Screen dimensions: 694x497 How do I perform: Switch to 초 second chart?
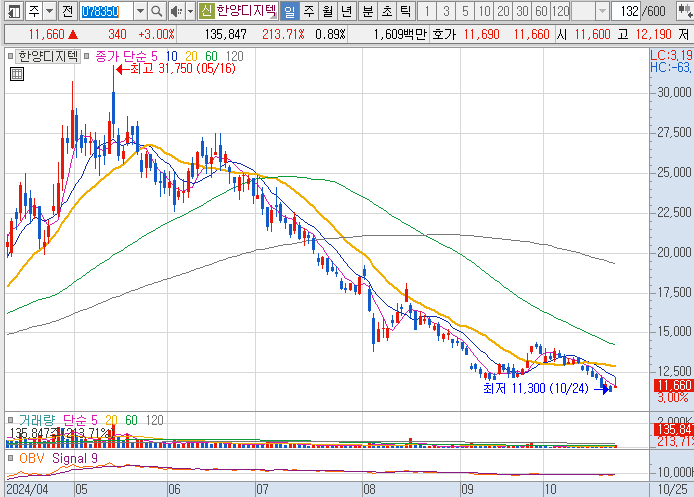386,11
